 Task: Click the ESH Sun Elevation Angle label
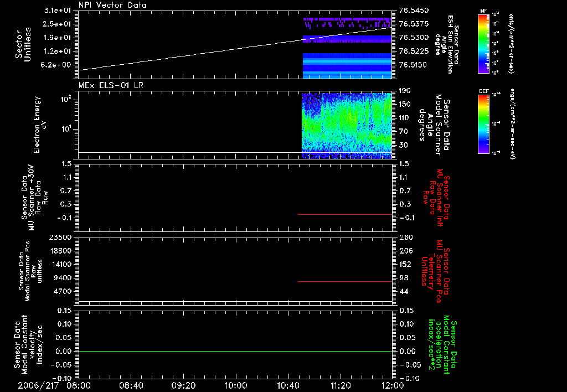(447, 44)
